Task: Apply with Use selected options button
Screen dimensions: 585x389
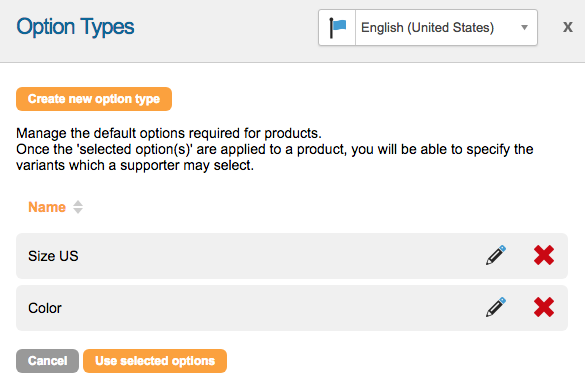Action: point(155,361)
